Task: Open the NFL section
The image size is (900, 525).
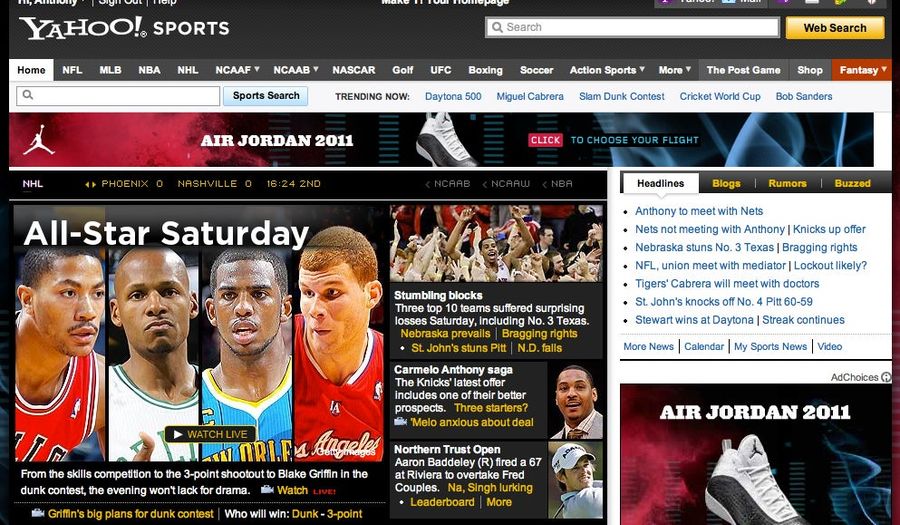Action: coord(72,70)
